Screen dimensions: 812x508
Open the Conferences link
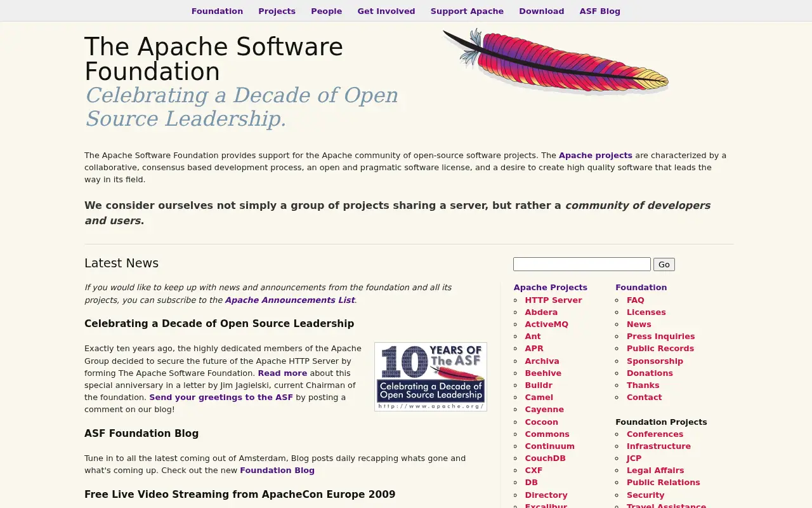click(655, 434)
